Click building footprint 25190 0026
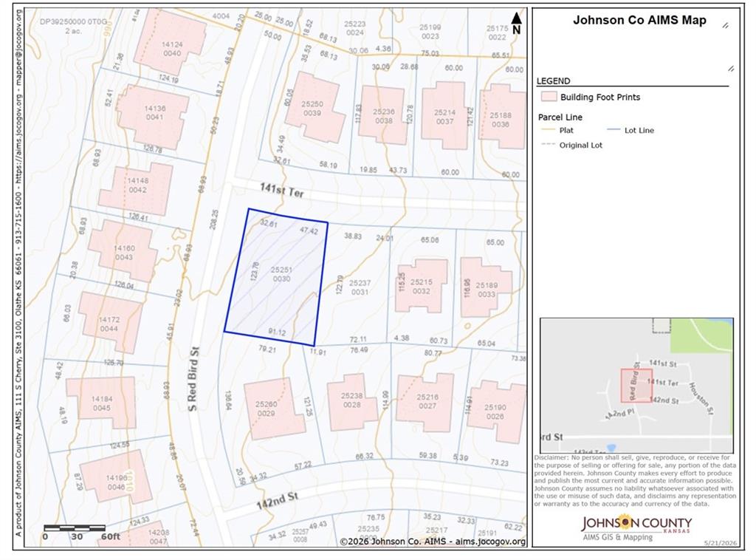The height and width of the screenshot is (560, 756). [x=496, y=412]
